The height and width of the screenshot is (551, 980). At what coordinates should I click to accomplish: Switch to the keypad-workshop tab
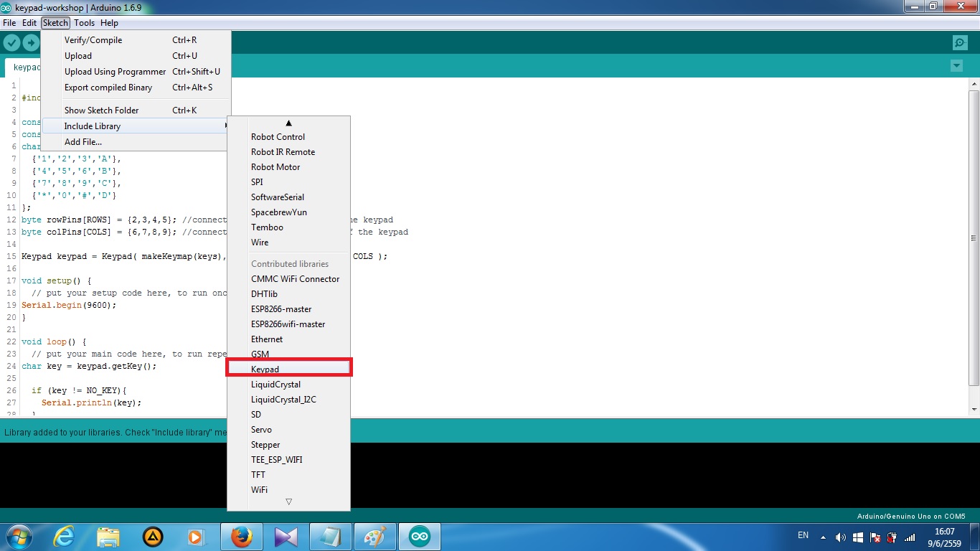pyautogui.click(x=27, y=66)
